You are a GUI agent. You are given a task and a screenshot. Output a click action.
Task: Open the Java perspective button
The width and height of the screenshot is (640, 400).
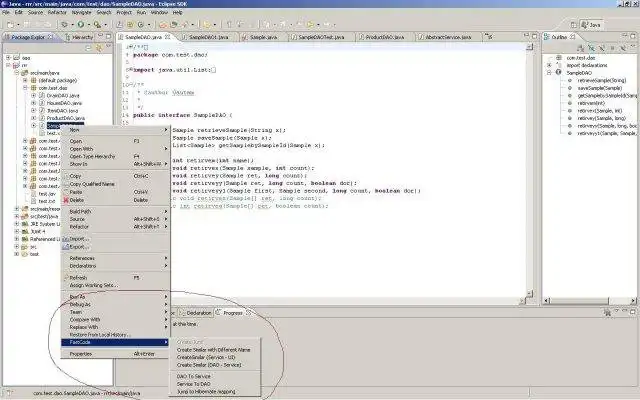pos(591,24)
